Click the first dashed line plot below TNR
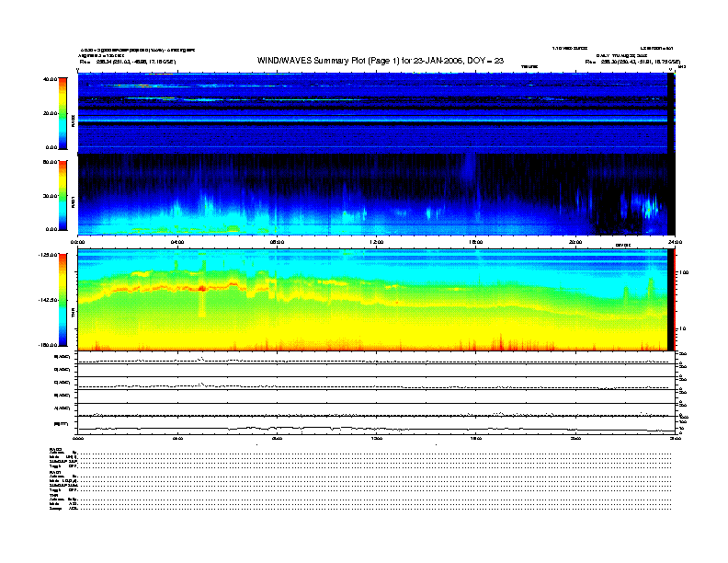 [x=376, y=358]
